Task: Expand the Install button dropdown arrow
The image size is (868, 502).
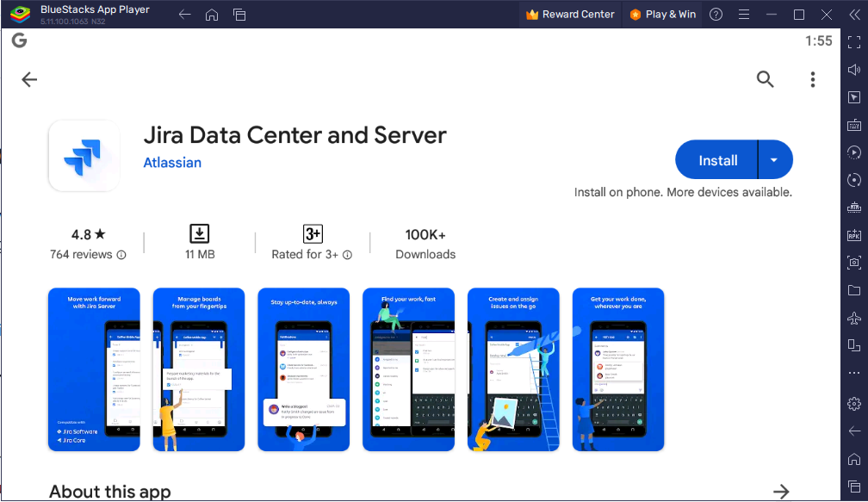Action: coord(774,160)
